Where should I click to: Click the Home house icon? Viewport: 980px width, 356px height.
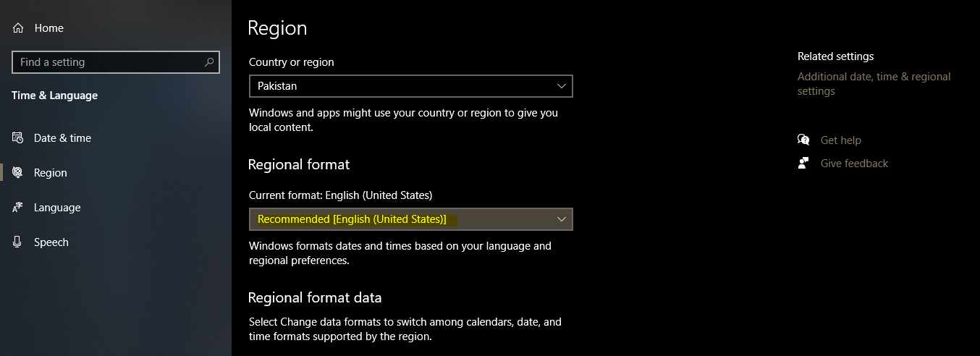(x=18, y=28)
